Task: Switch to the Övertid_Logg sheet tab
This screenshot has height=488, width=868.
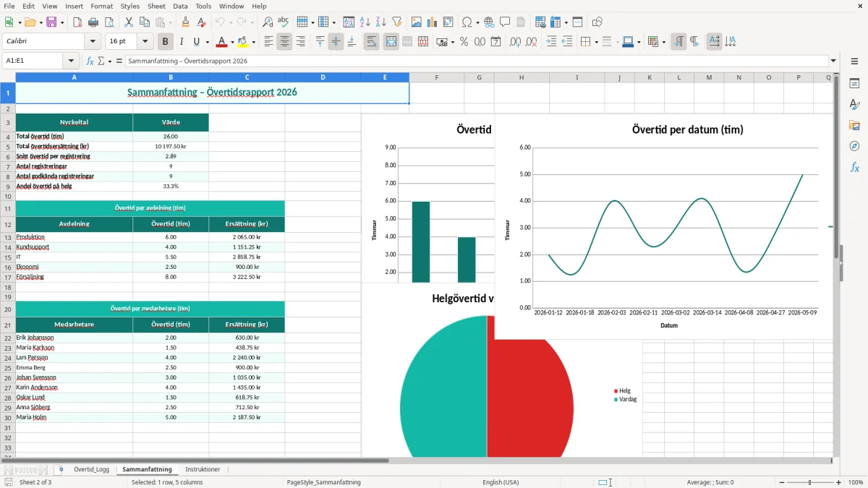Action: [92, 469]
